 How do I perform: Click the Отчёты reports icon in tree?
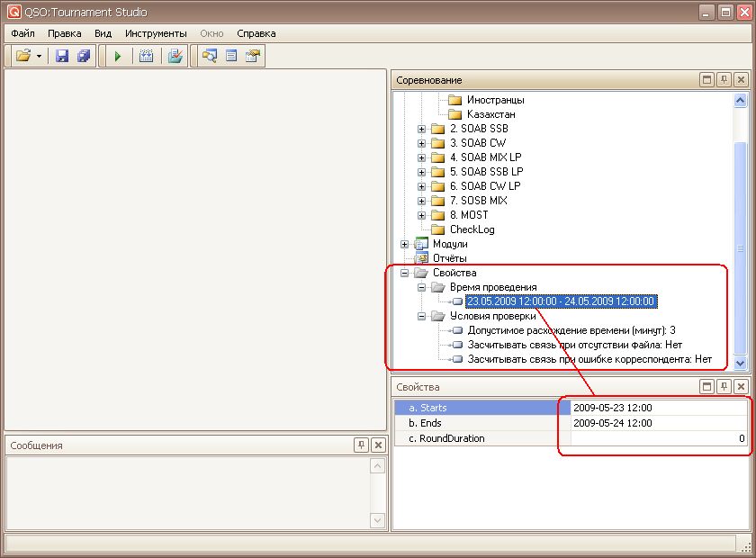pos(420,258)
